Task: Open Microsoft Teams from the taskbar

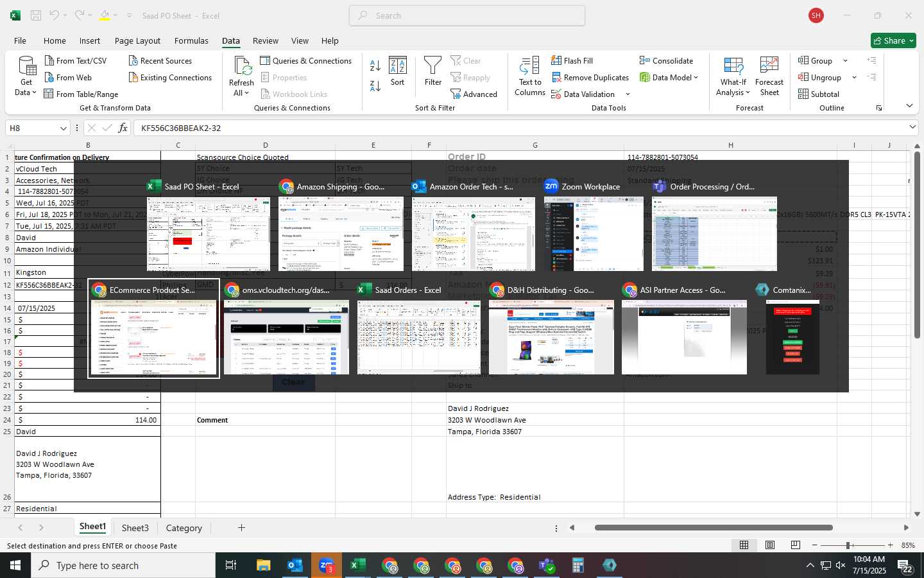Action: point(547,565)
